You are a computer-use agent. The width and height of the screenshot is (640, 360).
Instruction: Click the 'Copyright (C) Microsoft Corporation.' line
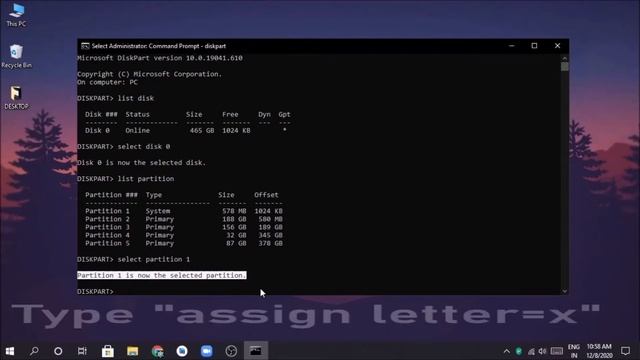[x=149, y=74]
